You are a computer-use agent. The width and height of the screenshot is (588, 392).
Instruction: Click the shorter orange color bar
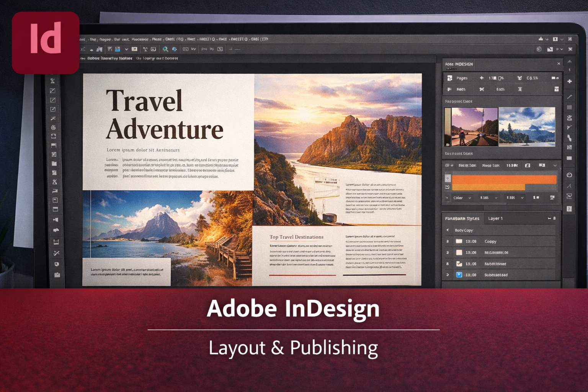(x=488, y=187)
